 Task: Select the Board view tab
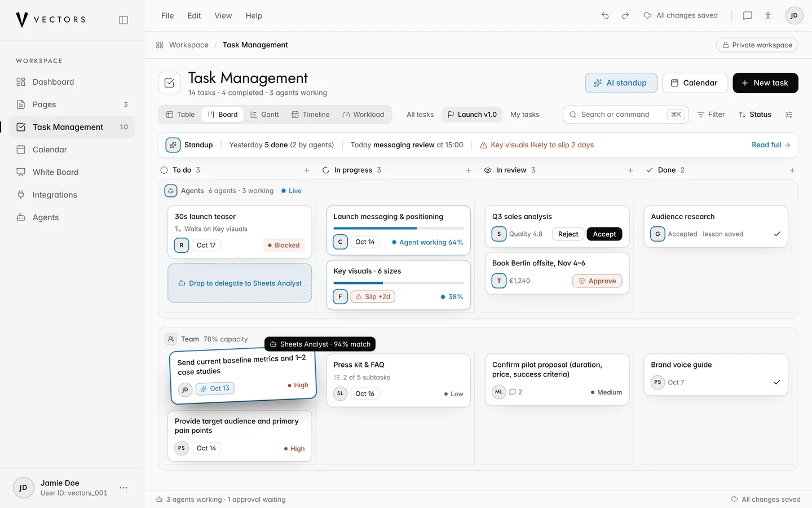click(223, 115)
